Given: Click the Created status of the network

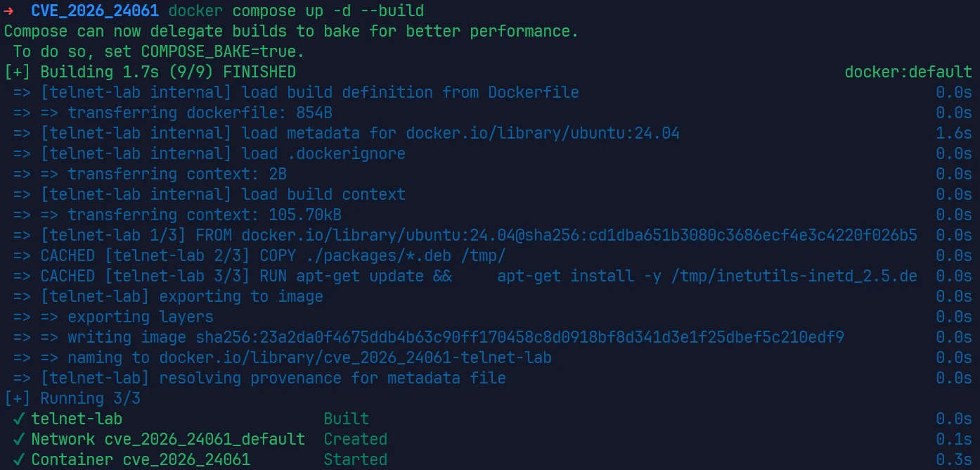Looking at the screenshot, I should click(x=356, y=439).
